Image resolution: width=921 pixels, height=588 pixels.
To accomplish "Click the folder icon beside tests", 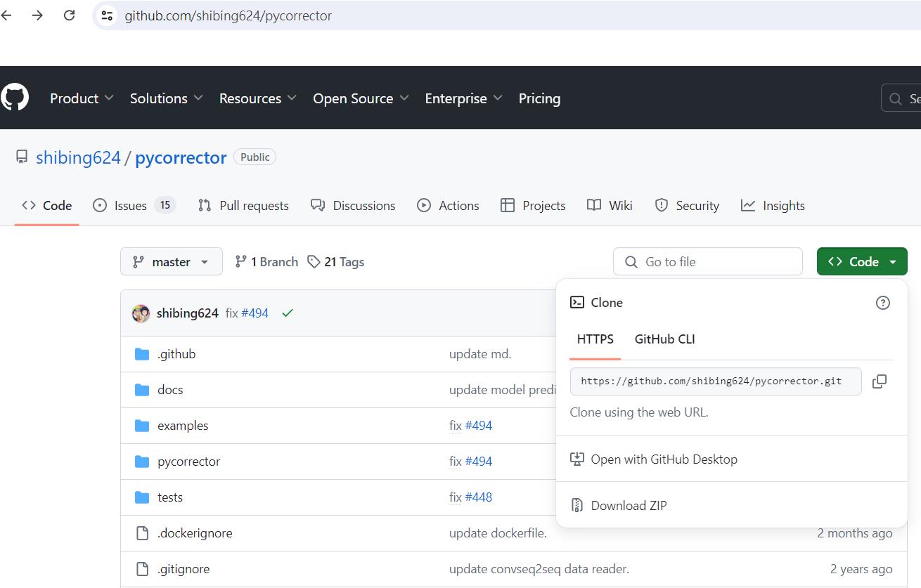I will 142,497.
